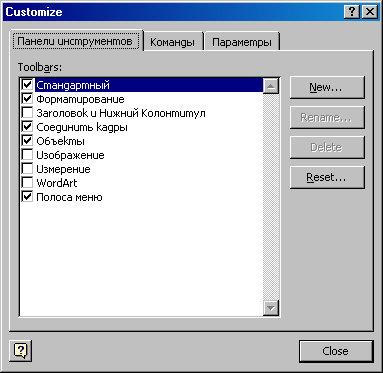Uncheck the Соединить кадры checkbox
383x373 pixels.
tap(27, 127)
